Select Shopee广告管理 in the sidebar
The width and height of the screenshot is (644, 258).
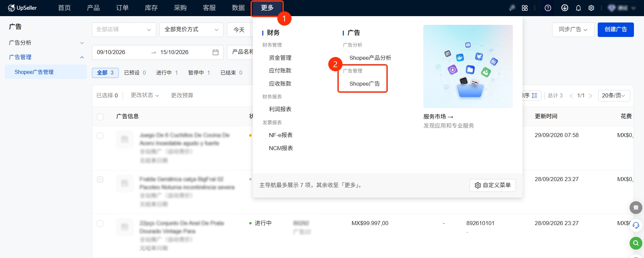46,72
